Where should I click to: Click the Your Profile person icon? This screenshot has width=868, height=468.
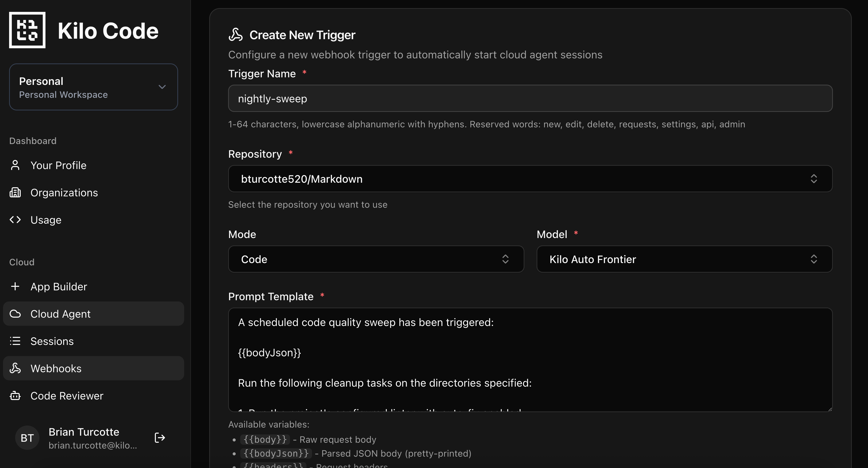coord(15,165)
